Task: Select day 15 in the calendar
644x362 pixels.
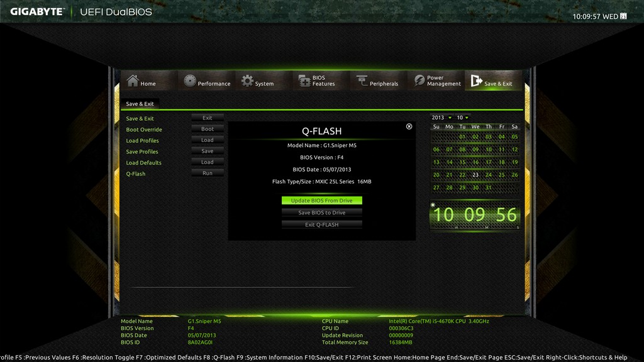Action: coord(462,162)
